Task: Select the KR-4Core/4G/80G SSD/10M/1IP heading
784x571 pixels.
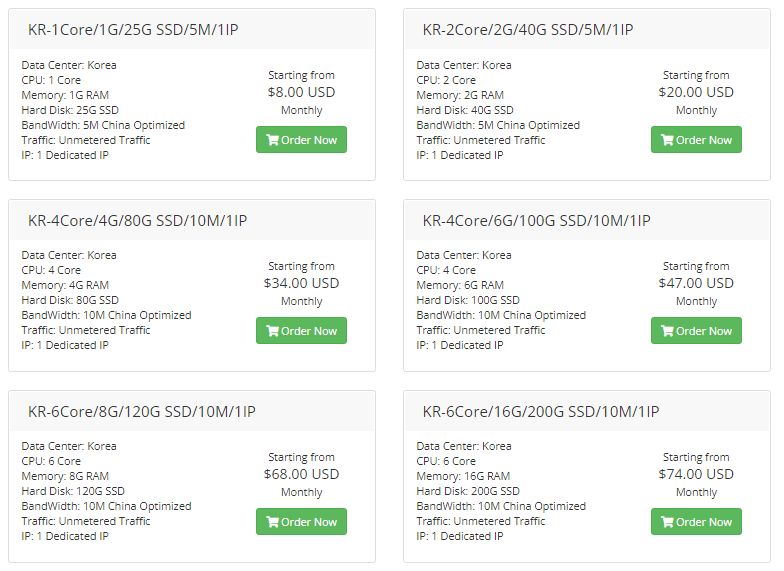Action: coord(138,220)
